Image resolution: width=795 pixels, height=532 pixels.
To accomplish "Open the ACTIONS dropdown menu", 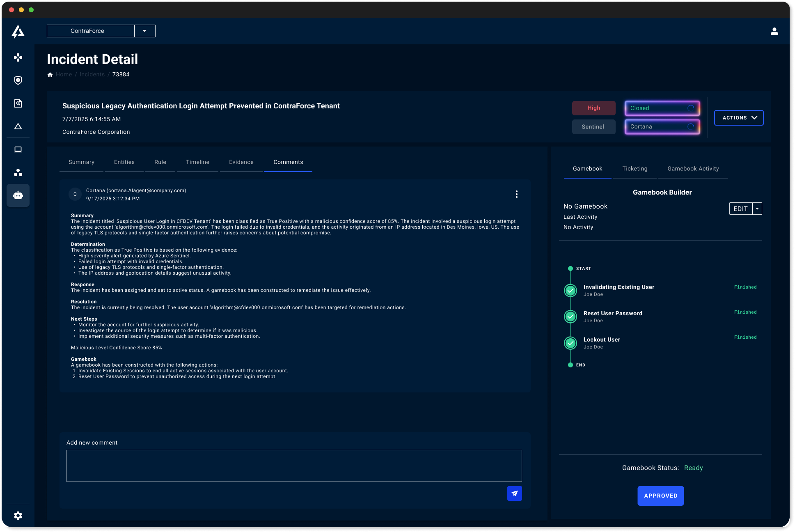I will (x=738, y=118).
